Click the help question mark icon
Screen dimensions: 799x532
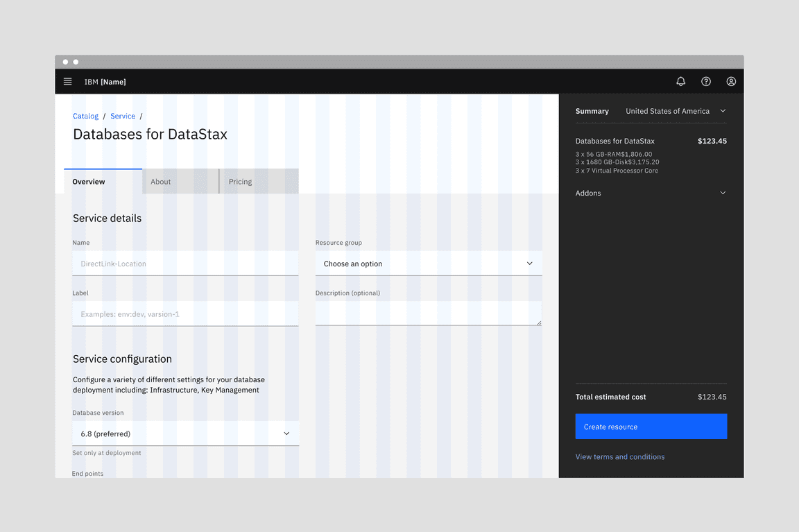point(705,82)
